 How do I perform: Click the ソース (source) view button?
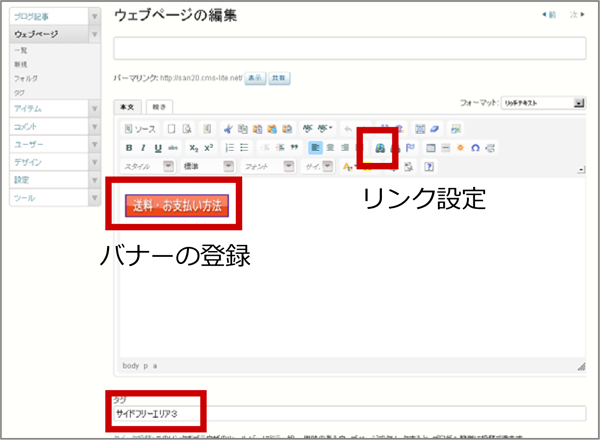coord(141,129)
